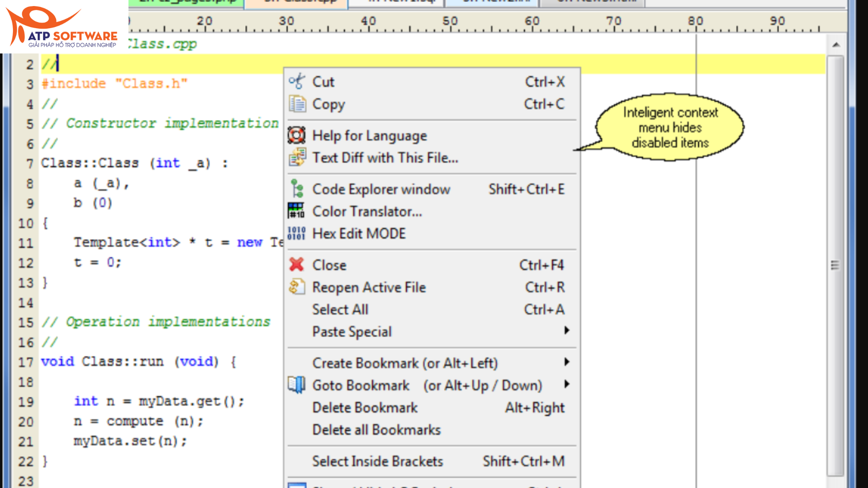Expand the Goto Bookmark submenu arrow
Viewport: 868px width, 488px height.
click(x=568, y=385)
